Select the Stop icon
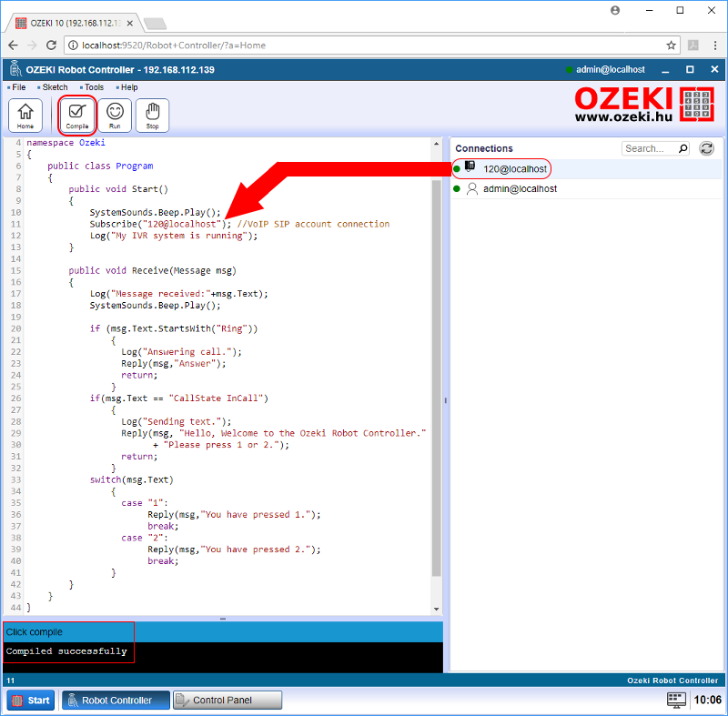This screenshot has height=716, width=728. (x=152, y=115)
